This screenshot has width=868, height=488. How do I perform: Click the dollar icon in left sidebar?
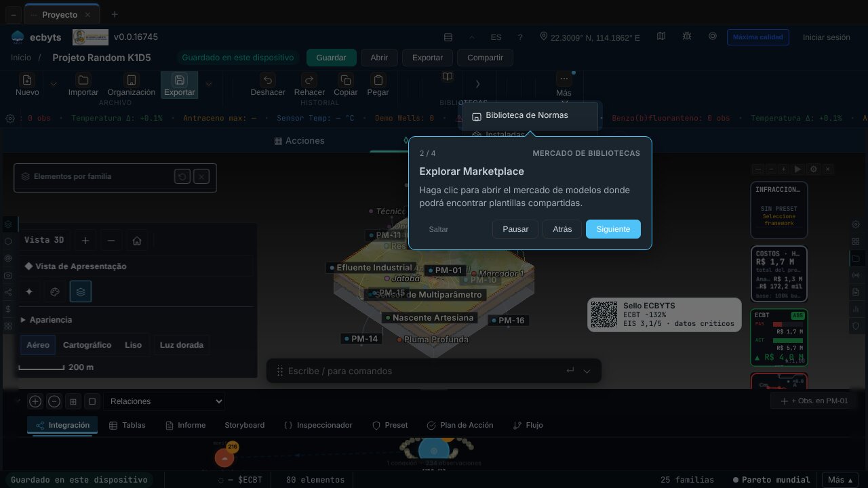pyautogui.click(x=8, y=309)
